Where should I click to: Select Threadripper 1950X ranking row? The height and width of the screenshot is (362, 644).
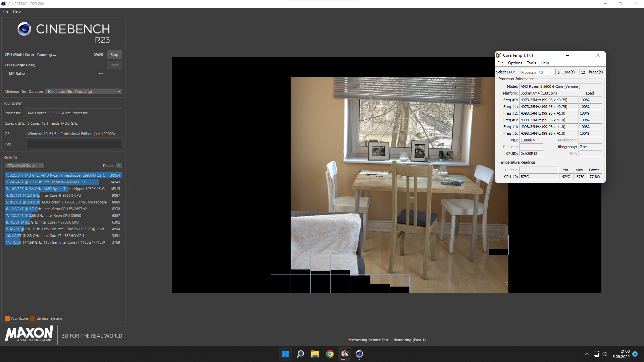(63, 189)
